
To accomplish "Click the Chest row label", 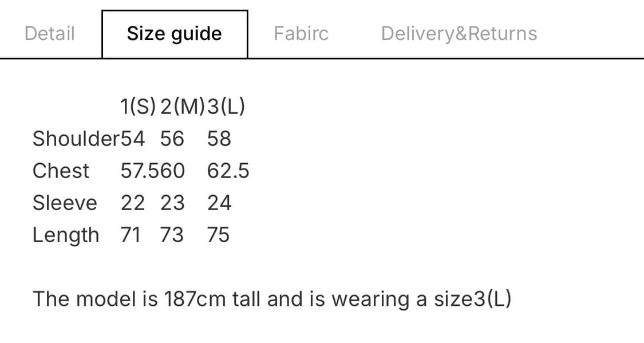I will (61, 171).
